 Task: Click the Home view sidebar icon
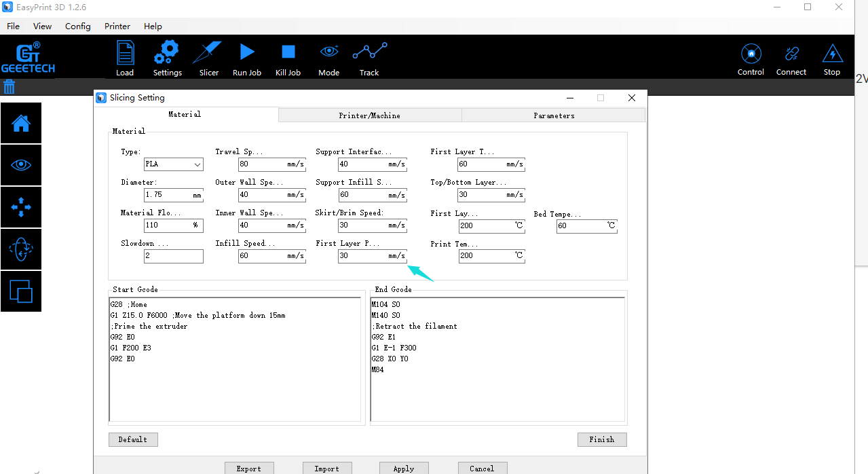point(21,123)
